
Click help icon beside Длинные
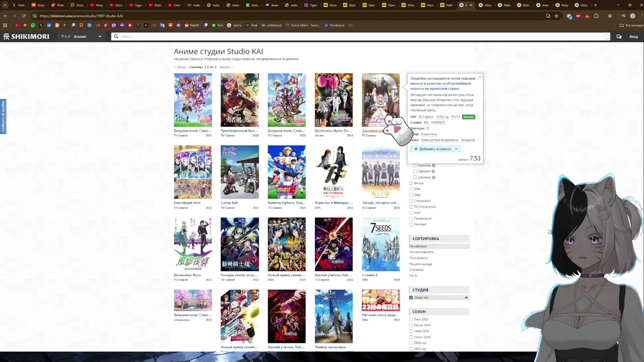point(434,177)
